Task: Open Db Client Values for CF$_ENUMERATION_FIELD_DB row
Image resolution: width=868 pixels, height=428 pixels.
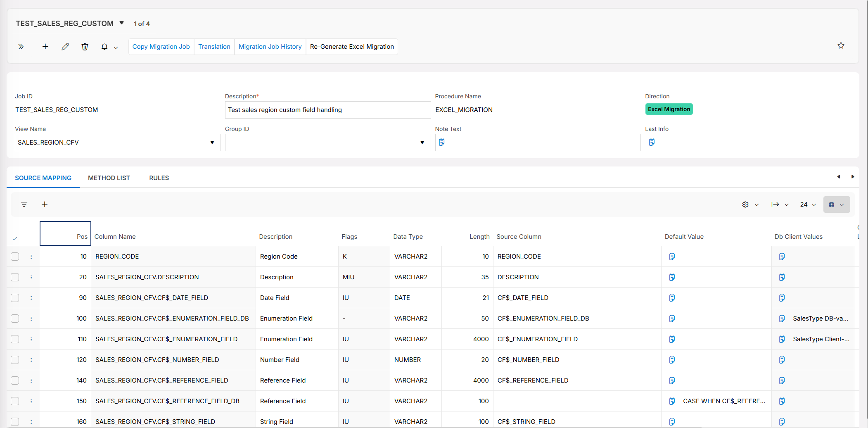Action: tap(782, 319)
